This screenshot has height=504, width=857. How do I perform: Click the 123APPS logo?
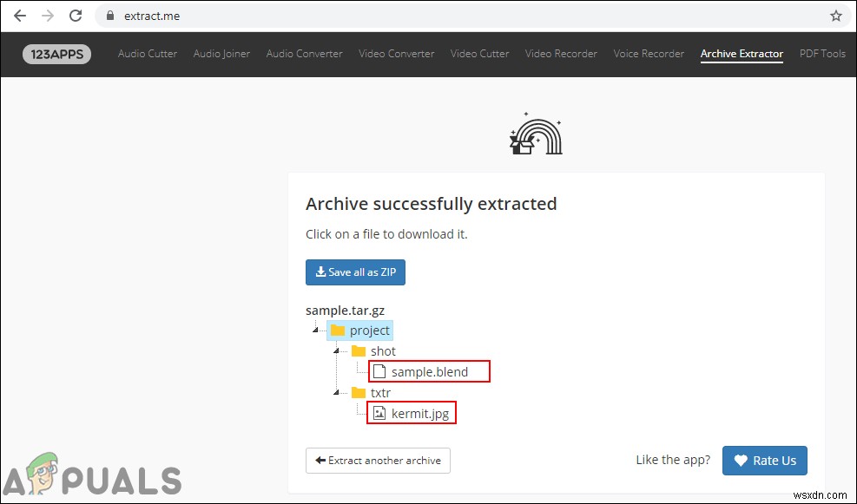(x=56, y=54)
